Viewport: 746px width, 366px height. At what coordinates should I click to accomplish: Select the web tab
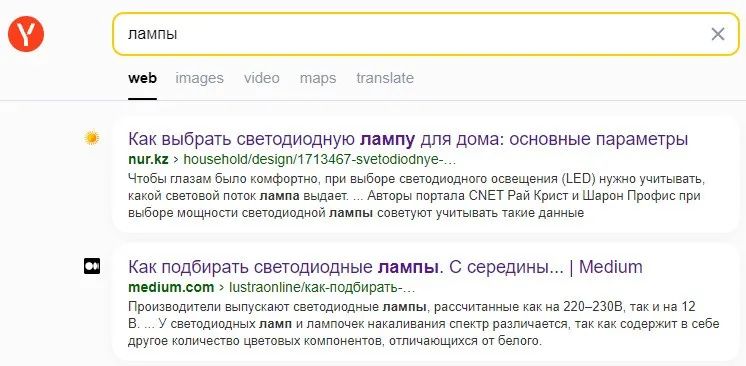[x=142, y=78]
